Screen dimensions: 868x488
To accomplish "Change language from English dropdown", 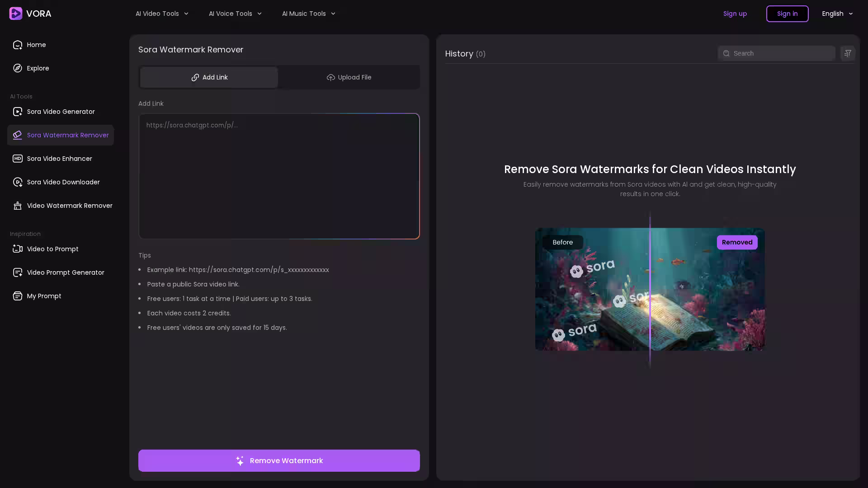I will (x=837, y=14).
